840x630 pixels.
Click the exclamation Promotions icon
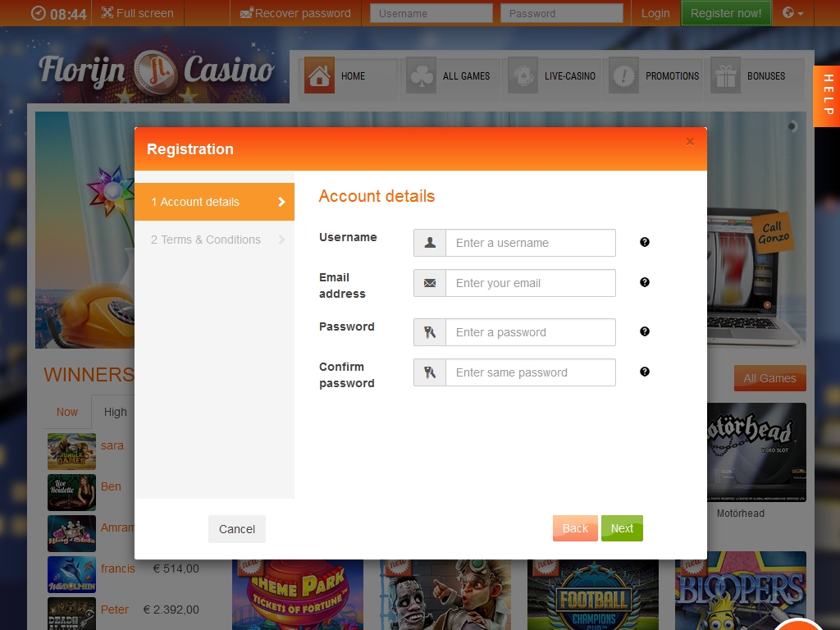[623, 75]
